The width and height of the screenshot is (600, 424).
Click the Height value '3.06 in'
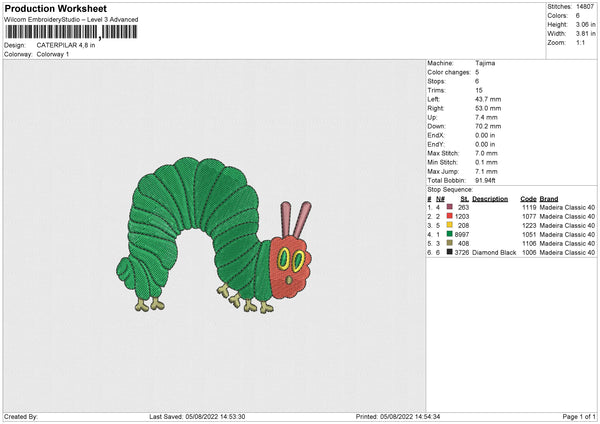(x=585, y=24)
